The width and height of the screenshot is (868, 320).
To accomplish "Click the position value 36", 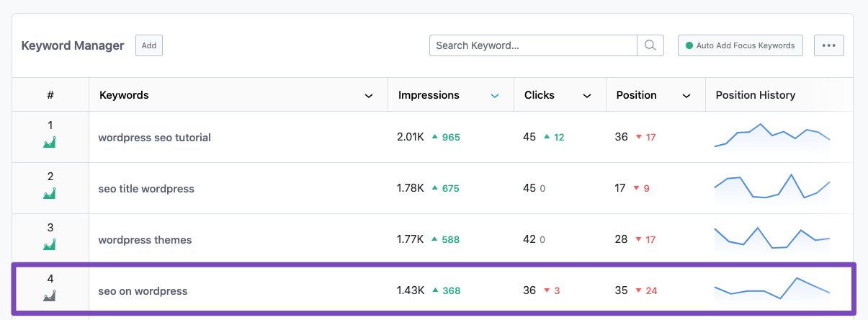I will pos(622,137).
